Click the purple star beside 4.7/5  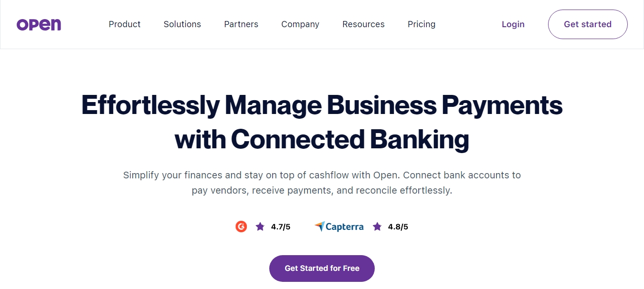pos(260,227)
